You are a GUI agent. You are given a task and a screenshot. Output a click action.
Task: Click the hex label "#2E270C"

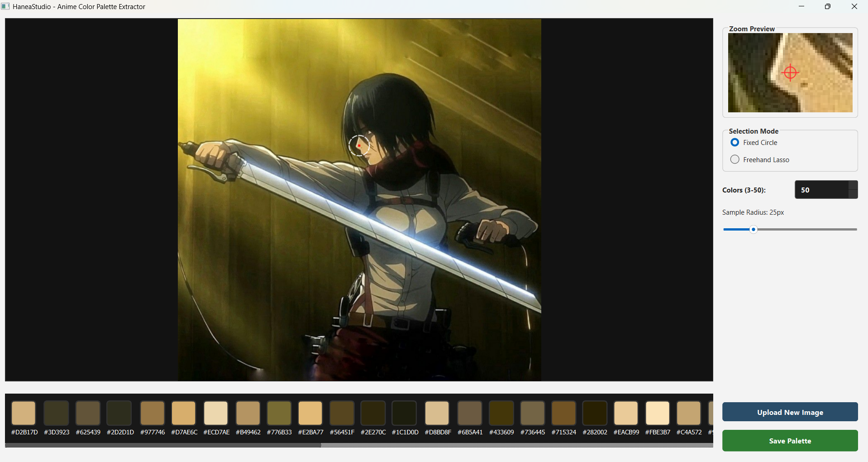click(373, 432)
